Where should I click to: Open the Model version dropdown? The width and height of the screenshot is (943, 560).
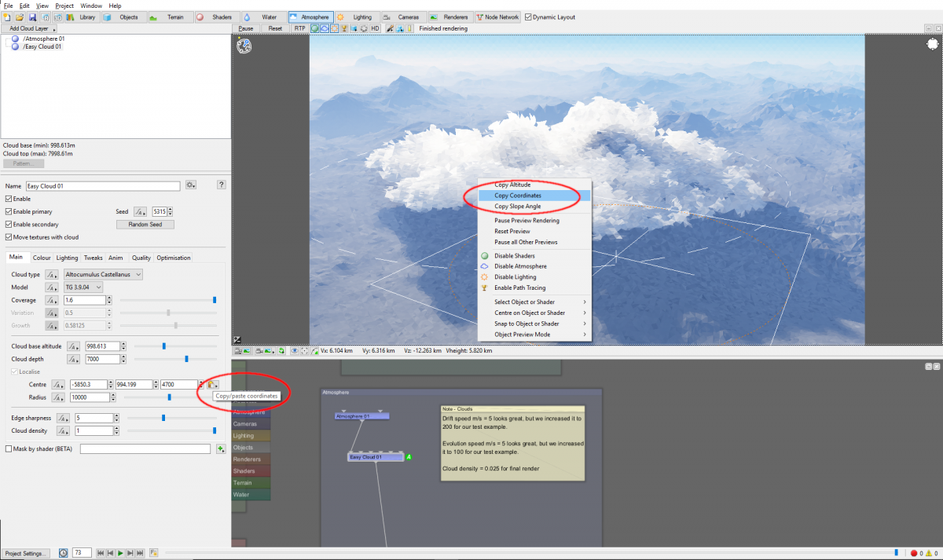click(x=82, y=287)
